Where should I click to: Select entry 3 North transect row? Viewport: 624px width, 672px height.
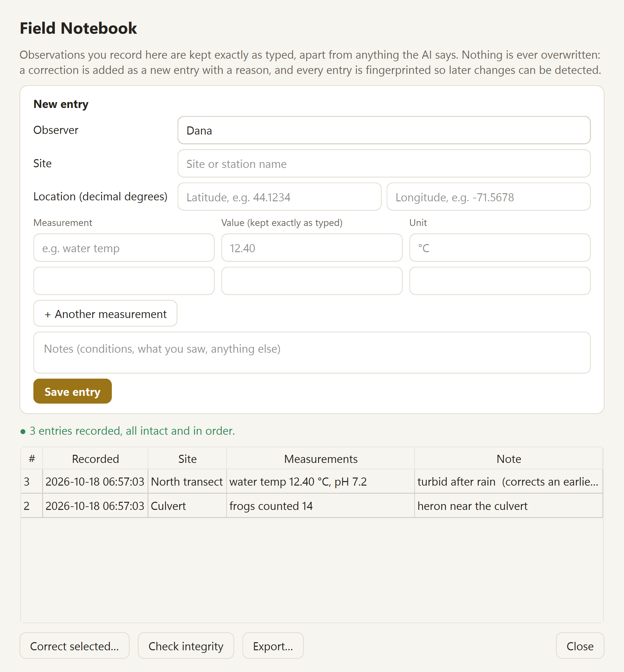(312, 481)
